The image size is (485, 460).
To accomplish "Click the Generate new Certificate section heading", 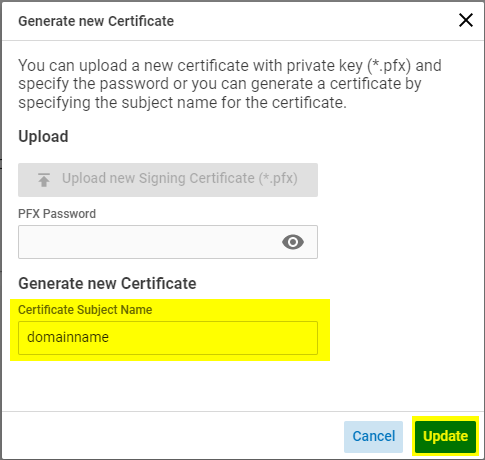I will [107, 283].
